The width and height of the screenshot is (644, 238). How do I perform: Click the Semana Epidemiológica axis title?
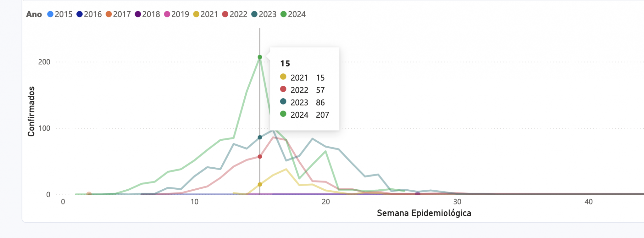(424, 213)
